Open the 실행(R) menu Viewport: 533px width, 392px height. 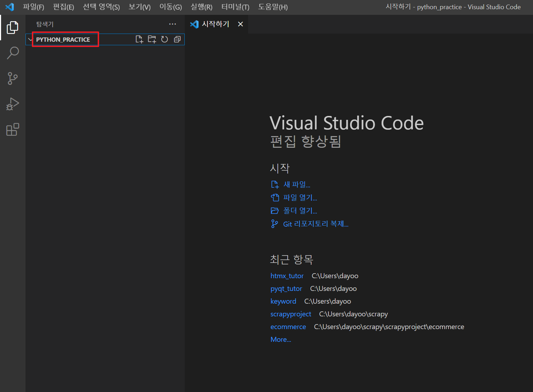click(x=201, y=7)
